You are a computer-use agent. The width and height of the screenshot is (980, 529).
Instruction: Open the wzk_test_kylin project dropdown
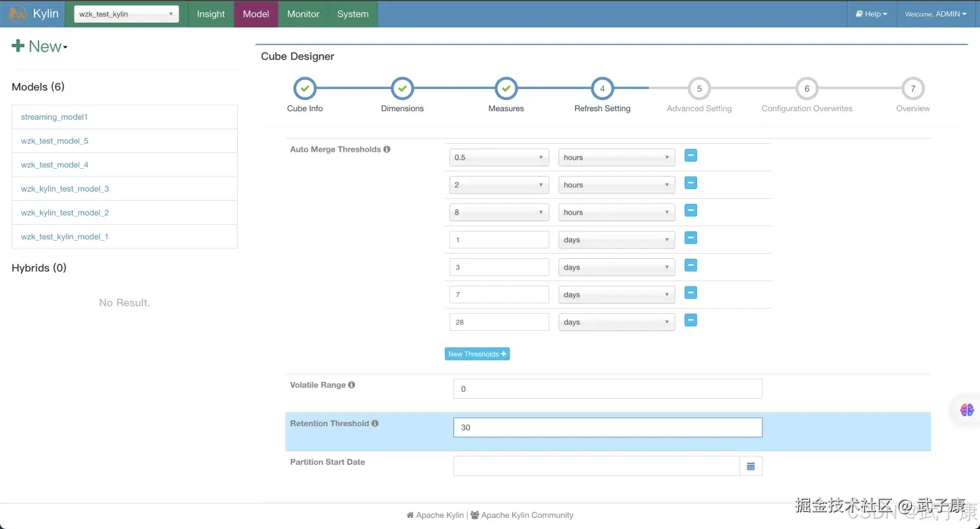click(x=127, y=14)
